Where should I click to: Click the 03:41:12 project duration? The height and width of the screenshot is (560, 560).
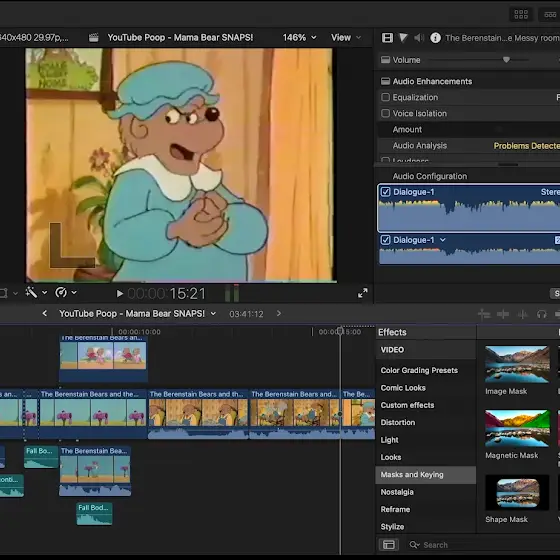[x=246, y=314]
